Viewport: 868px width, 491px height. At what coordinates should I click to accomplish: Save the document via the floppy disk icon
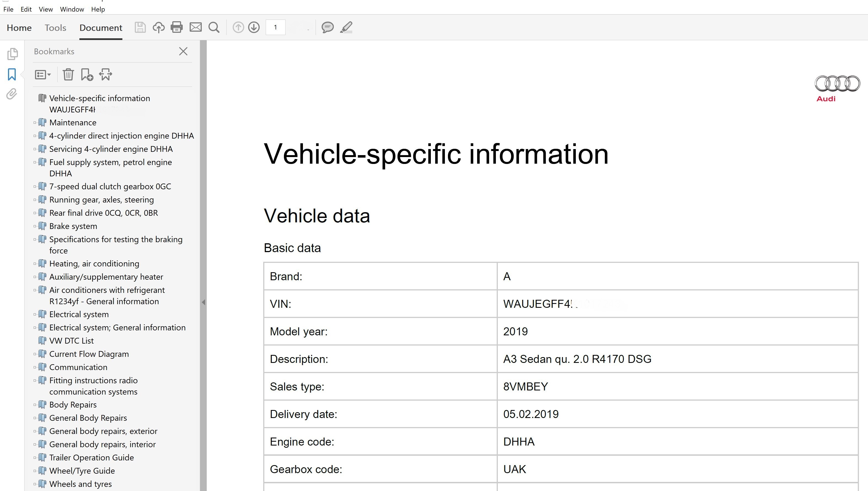pos(140,27)
